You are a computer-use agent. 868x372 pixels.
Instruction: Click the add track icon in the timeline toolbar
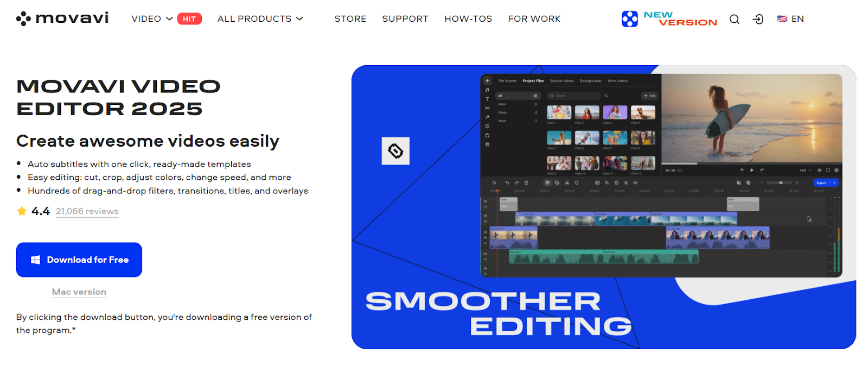494,183
